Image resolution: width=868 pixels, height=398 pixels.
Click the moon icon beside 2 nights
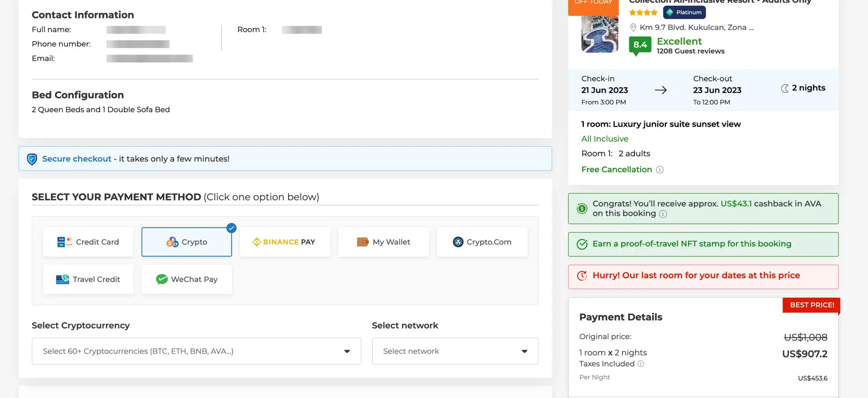(x=785, y=88)
